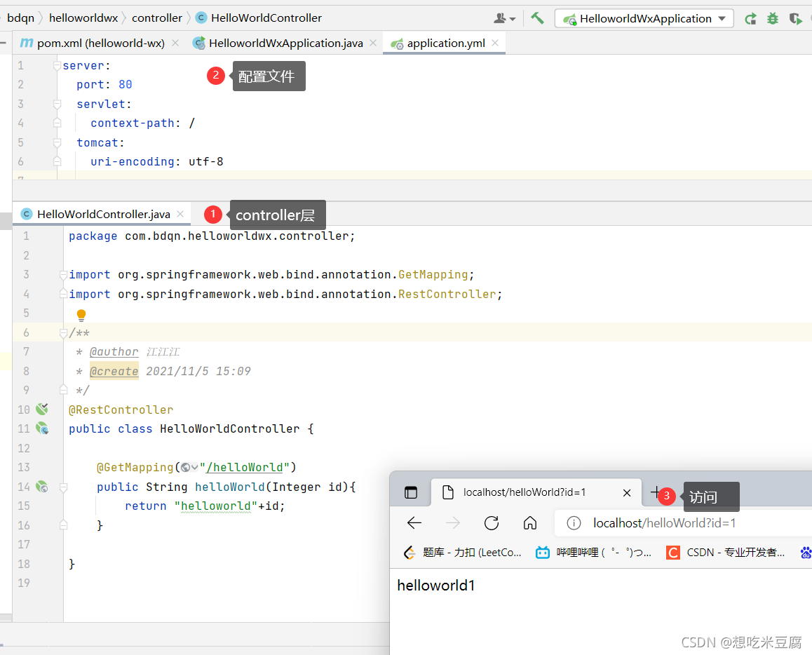
Task: Go to browser home page icon
Action: click(x=530, y=523)
